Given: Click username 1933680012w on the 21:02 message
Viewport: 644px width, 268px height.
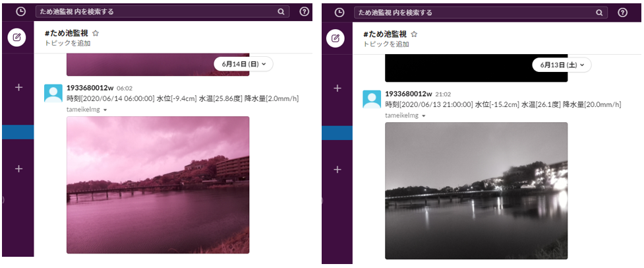Looking at the screenshot, I should 408,94.
